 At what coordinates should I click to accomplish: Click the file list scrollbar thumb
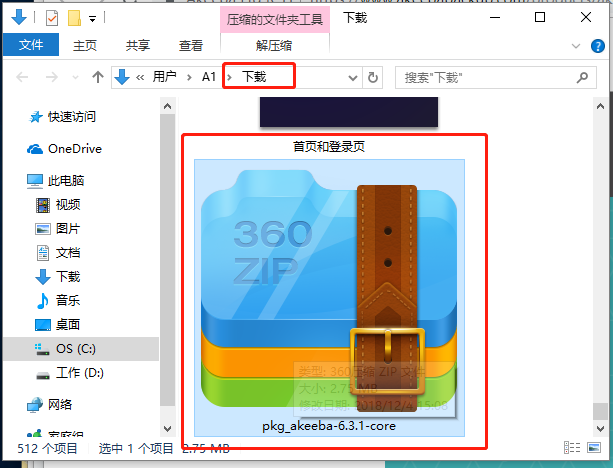[x=600, y=411]
